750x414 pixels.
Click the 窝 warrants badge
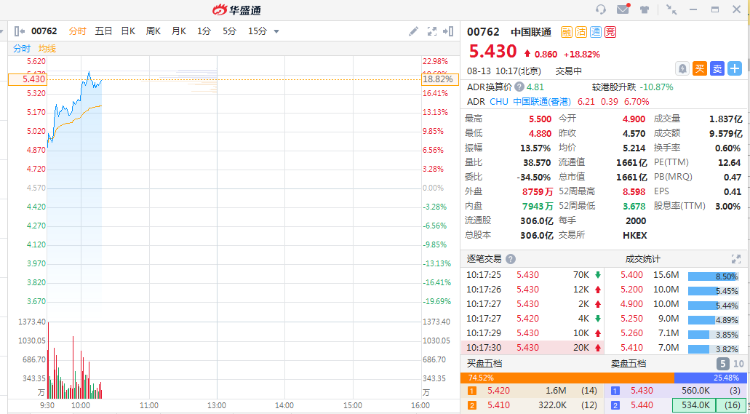tap(610, 33)
